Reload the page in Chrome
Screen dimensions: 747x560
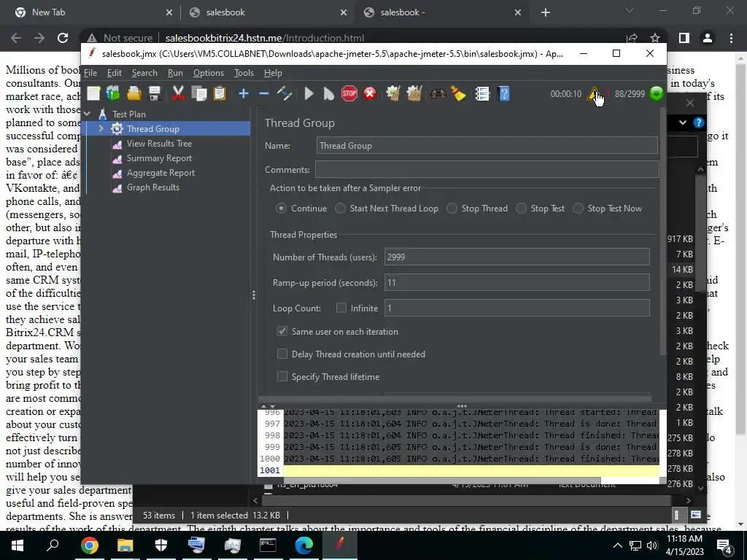63,38
